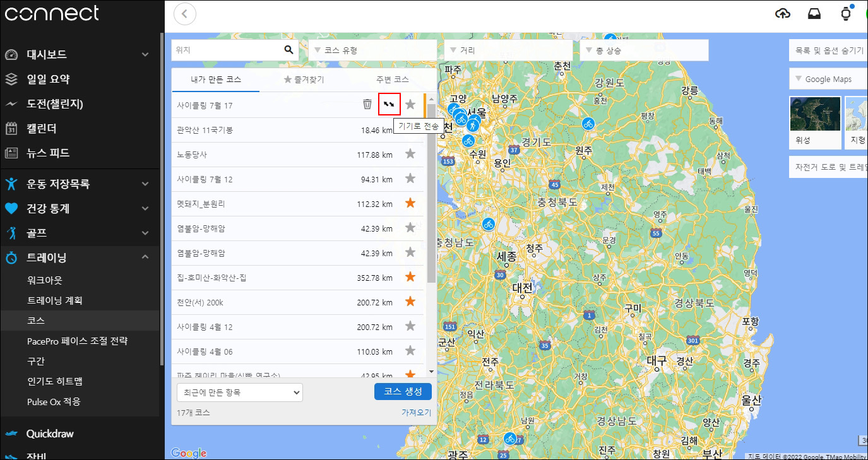Image resolution: width=868 pixels, height=460 pixels.
Task: Open Pulse Ox 적응 in the sidebar
Action: click(54, 401)
